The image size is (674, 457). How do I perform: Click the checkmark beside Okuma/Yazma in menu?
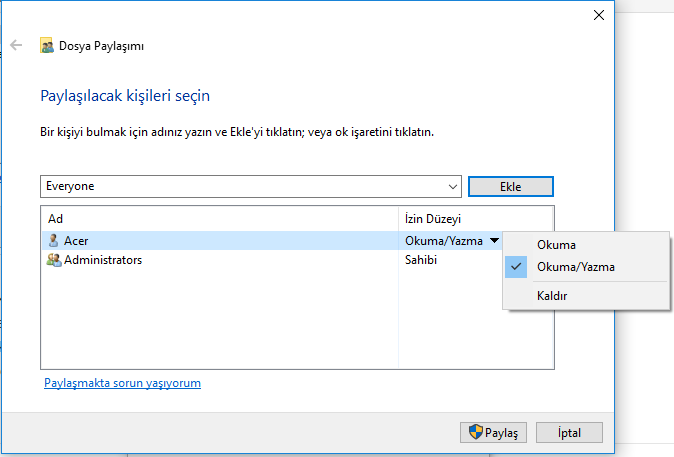tap(517, 267)
